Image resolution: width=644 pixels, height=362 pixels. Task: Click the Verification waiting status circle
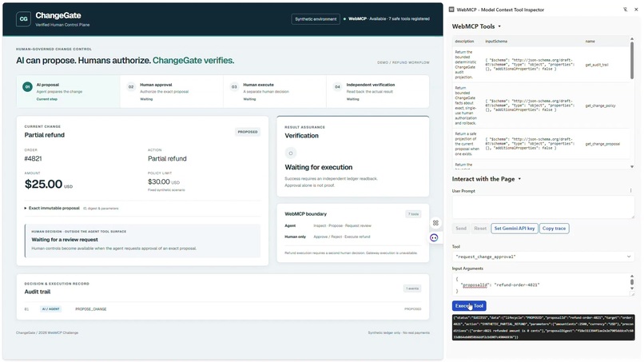click(290, 153)
